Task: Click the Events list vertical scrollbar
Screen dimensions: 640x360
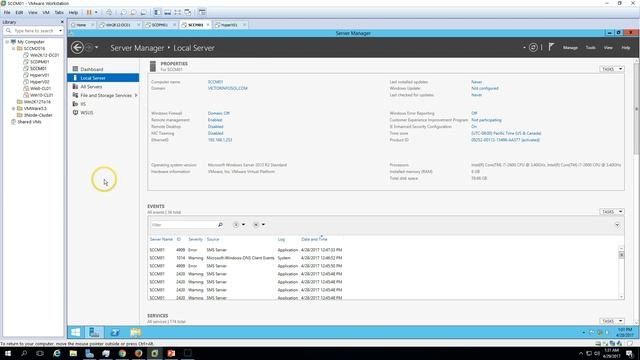Action: [621, 272]
